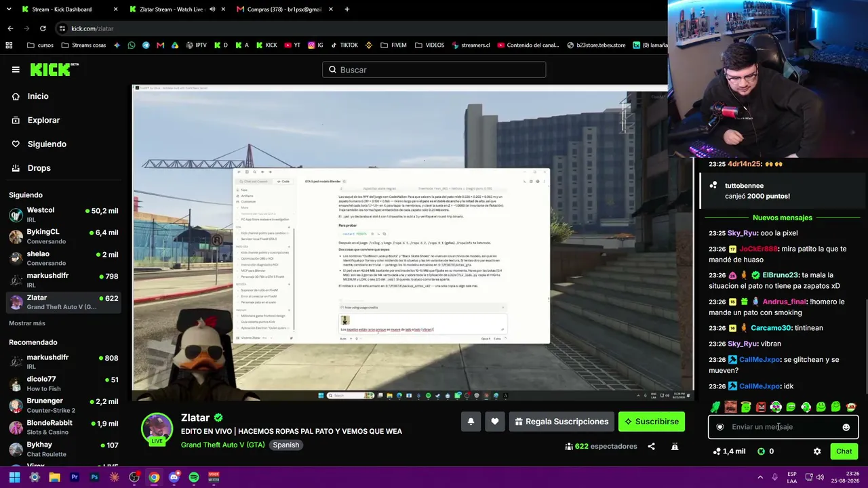The width and height of the screenshot is (868, 488).
Task: Open the Siguiendo sidebar section
Action: pyautogui.click(x=47, y=144)
